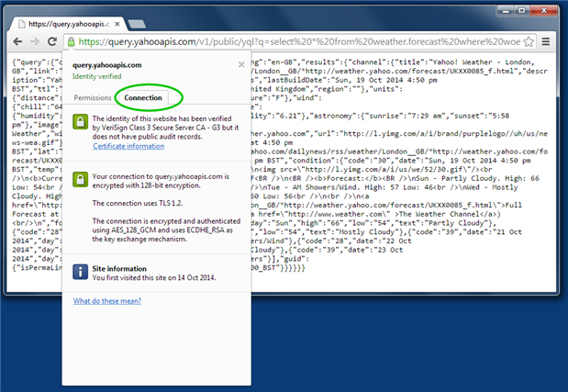Click the URL in the address bar
Screen dimensions: 568x392
(x=299, y=41)
